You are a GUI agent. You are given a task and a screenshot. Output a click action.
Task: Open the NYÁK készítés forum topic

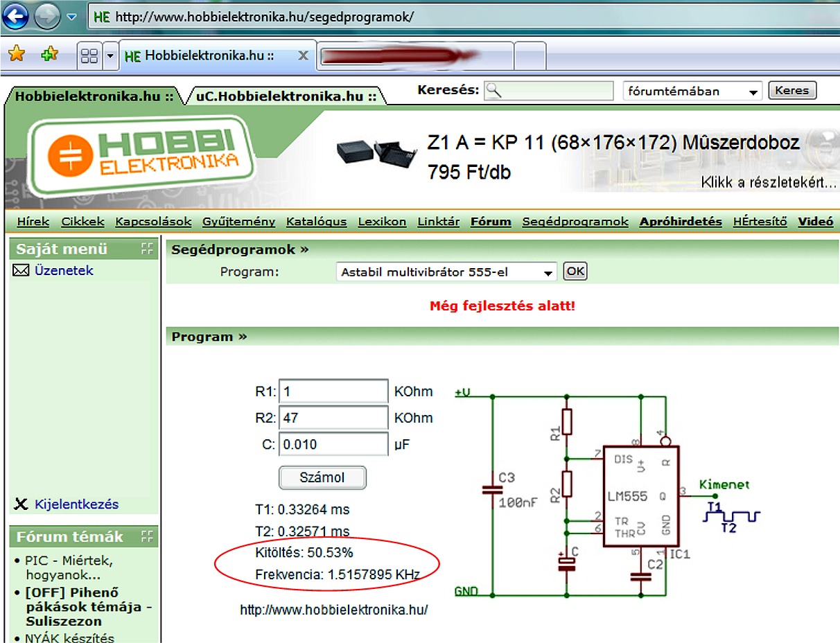click(69, 637)
